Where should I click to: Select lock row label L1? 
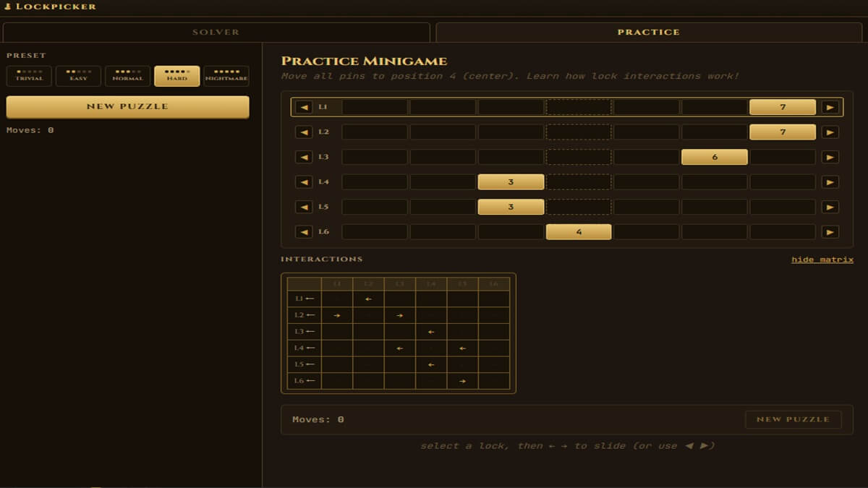click(323, 107)
